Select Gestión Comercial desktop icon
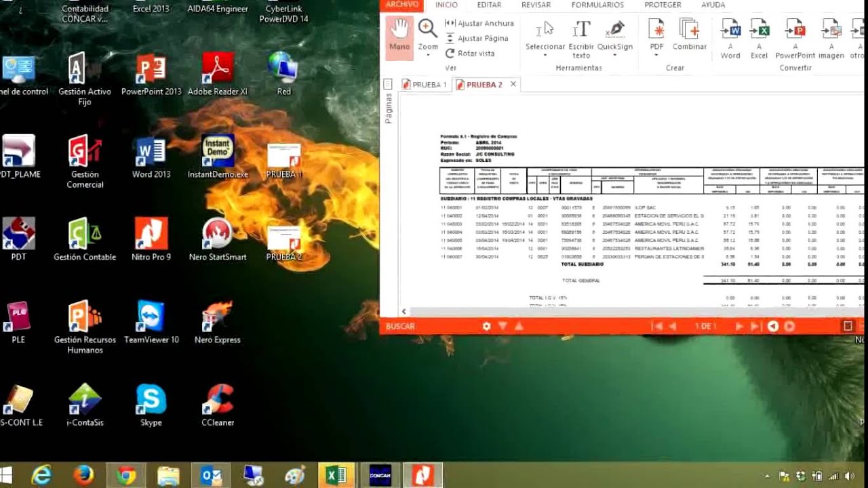Screen dimensions: 868x488 [x=85, y=162]
